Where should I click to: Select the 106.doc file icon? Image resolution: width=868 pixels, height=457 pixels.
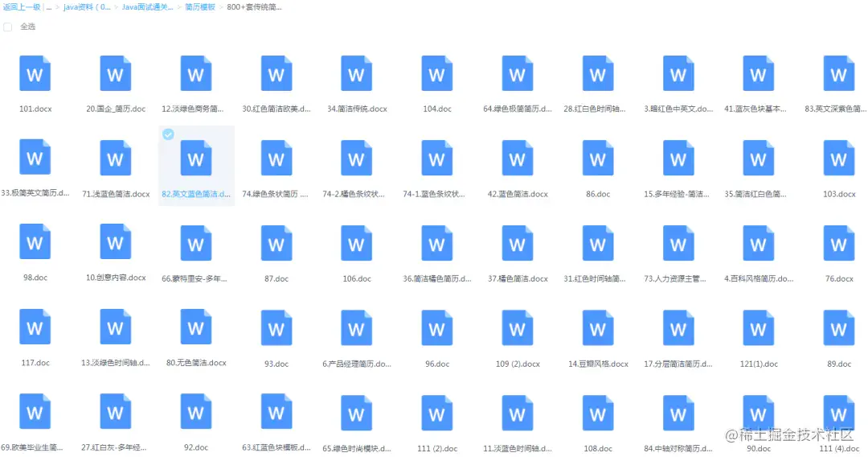click(x=357, y=243)
